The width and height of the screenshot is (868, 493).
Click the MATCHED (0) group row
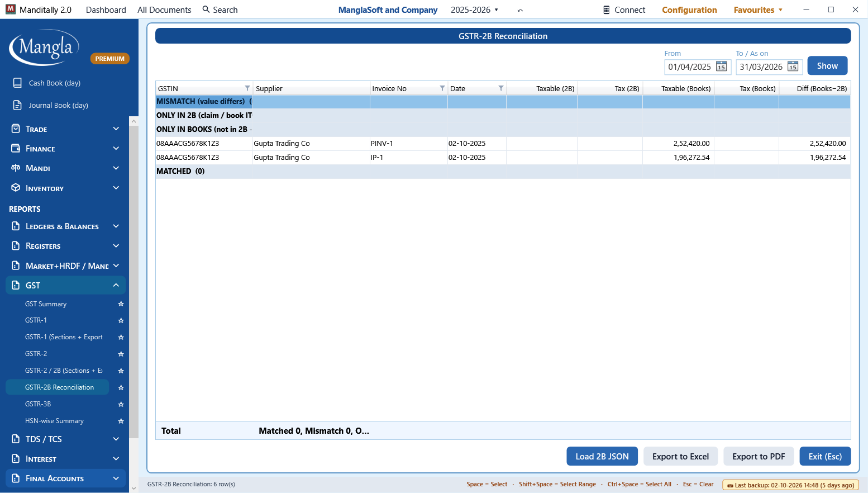pos(503,172)
